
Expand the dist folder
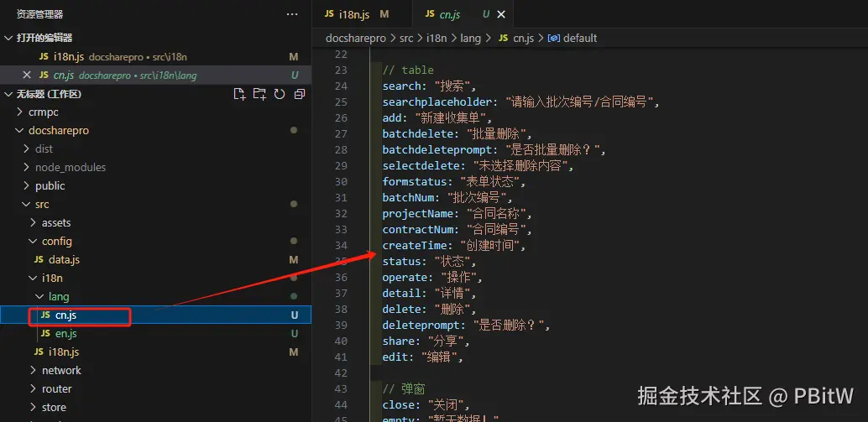(27, 148)
